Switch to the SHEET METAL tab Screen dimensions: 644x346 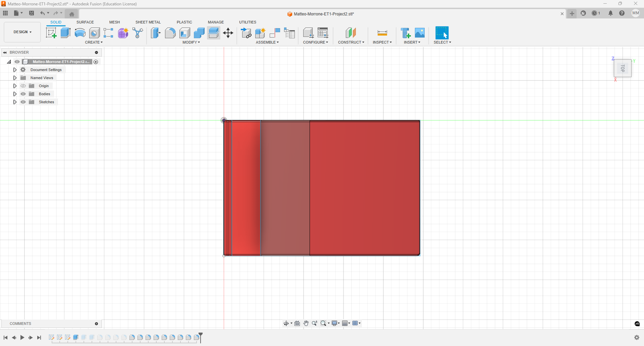148,22
